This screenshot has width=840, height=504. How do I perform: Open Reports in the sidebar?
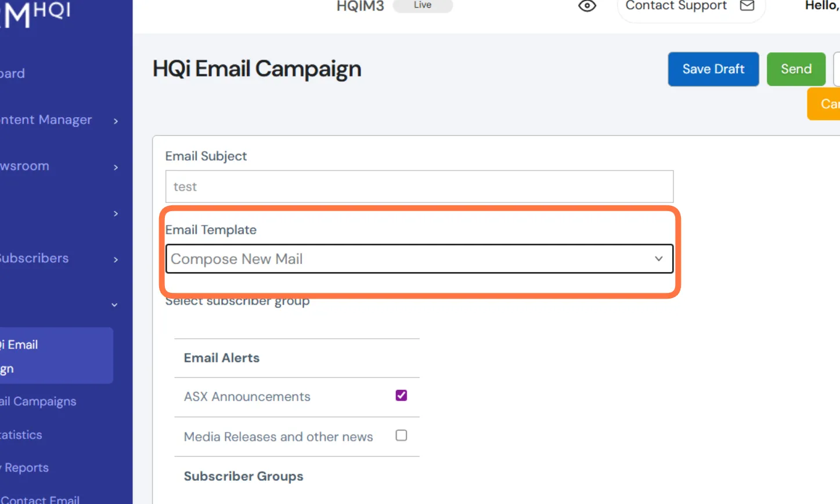pos(25,467)
